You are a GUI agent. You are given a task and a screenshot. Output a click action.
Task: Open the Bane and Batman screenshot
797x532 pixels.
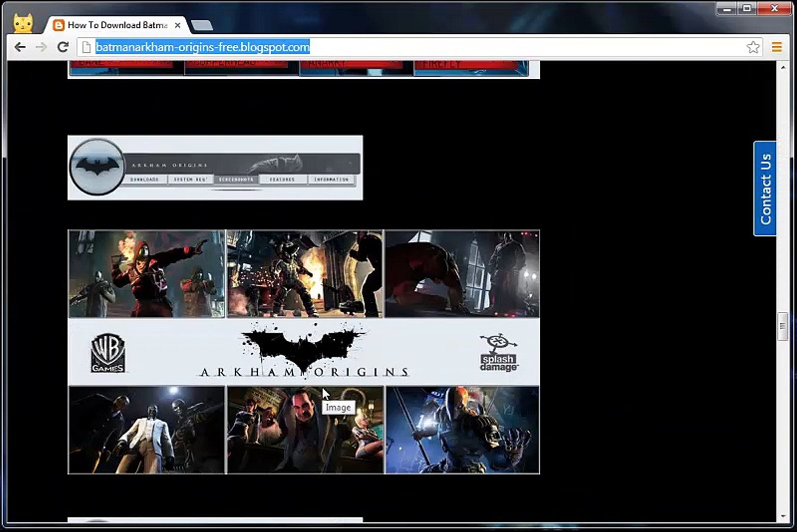(x=462, y=274)
